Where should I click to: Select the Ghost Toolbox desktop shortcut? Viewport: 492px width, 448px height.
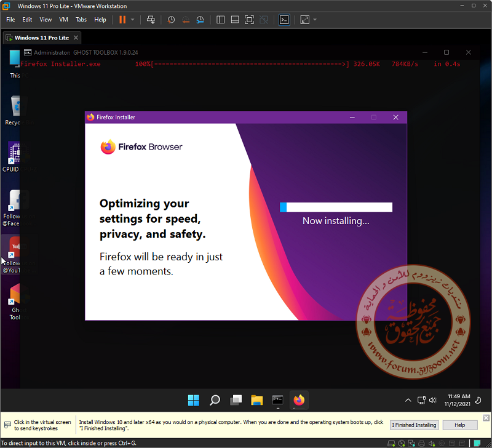19,302
